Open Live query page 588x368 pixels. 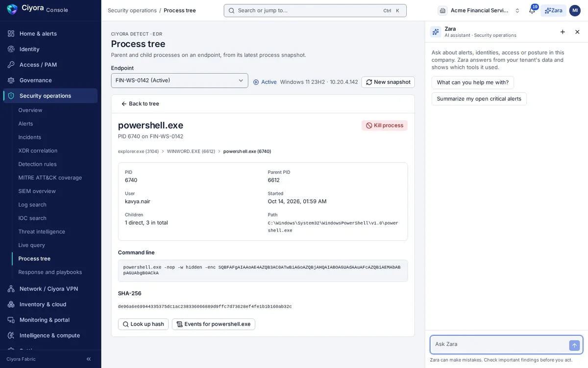click(31, 245)
